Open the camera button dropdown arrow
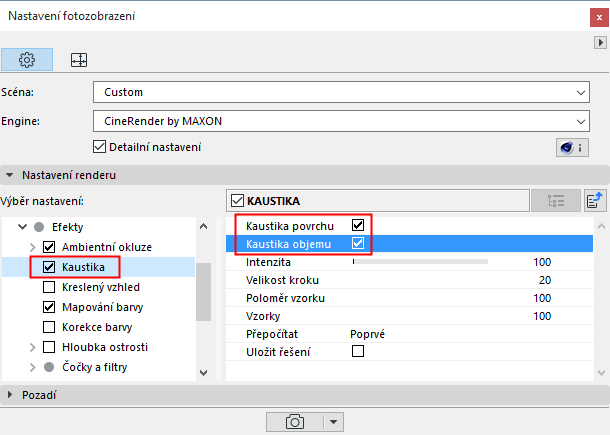610x435 pixels. tap(332, 422)
